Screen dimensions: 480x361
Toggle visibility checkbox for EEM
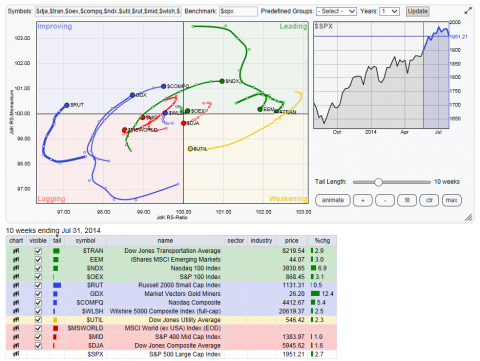[38, 259]
